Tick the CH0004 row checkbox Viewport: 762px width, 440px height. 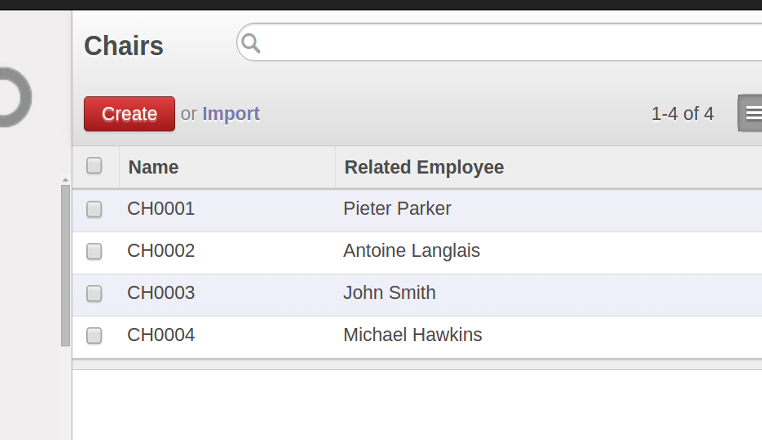coord(94,335)
